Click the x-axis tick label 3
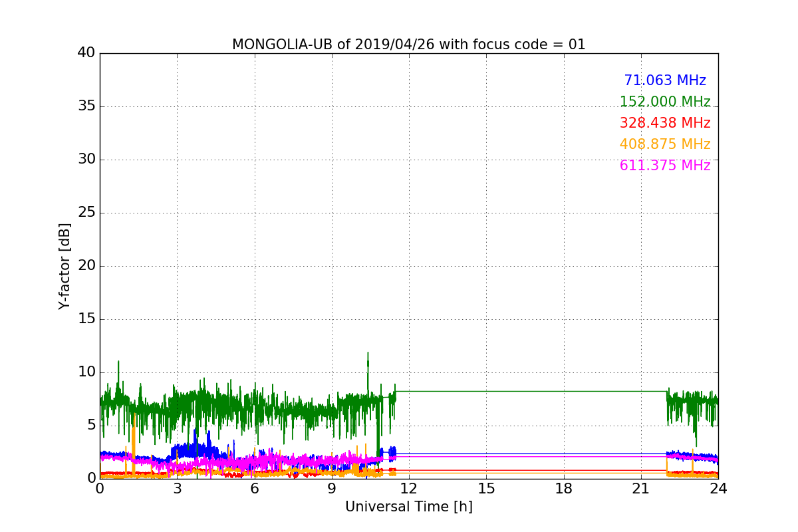Image resolution: width=798 pixels, height=532 pixels. coord(177,488)
